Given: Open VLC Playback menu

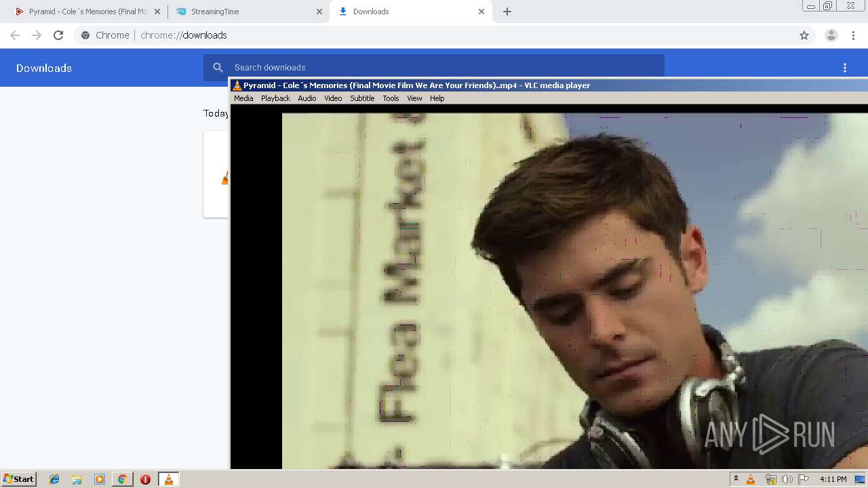Looking at the screenshot, I should [x=275, y=98].
